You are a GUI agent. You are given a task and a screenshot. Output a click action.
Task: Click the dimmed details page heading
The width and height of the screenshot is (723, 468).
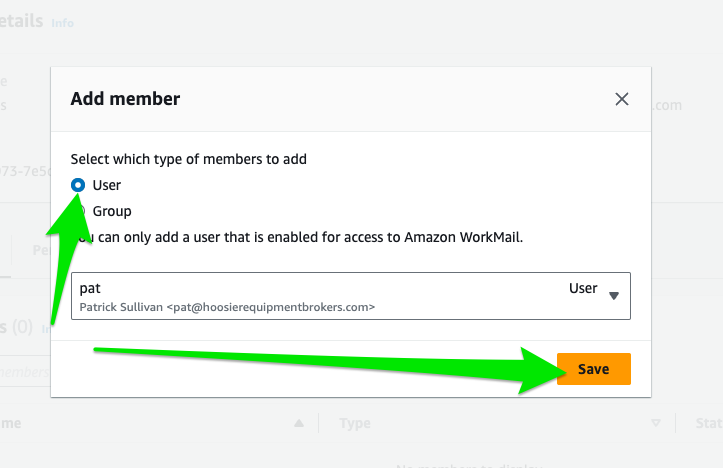click(22, 21)
